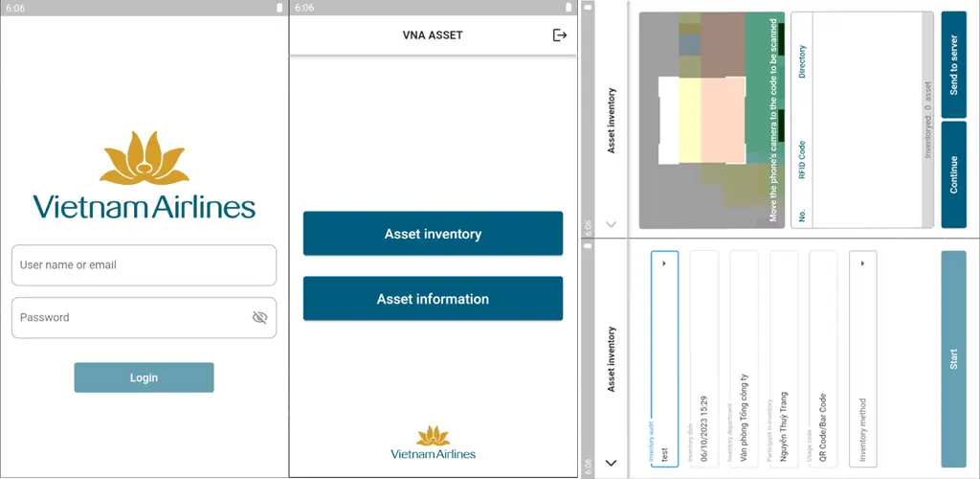
Task: Click the 6:06 clock on login screen
Action: (15, 8)
